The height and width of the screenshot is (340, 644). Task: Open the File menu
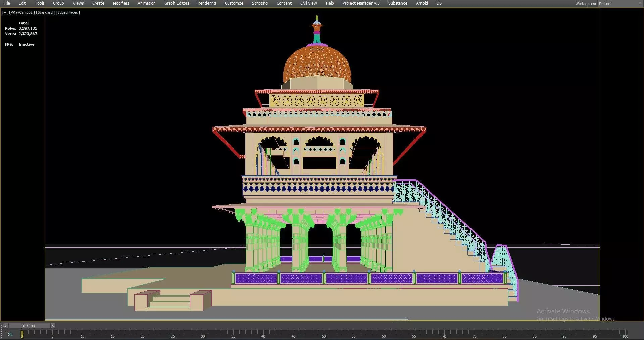click(x=7, y=3)
